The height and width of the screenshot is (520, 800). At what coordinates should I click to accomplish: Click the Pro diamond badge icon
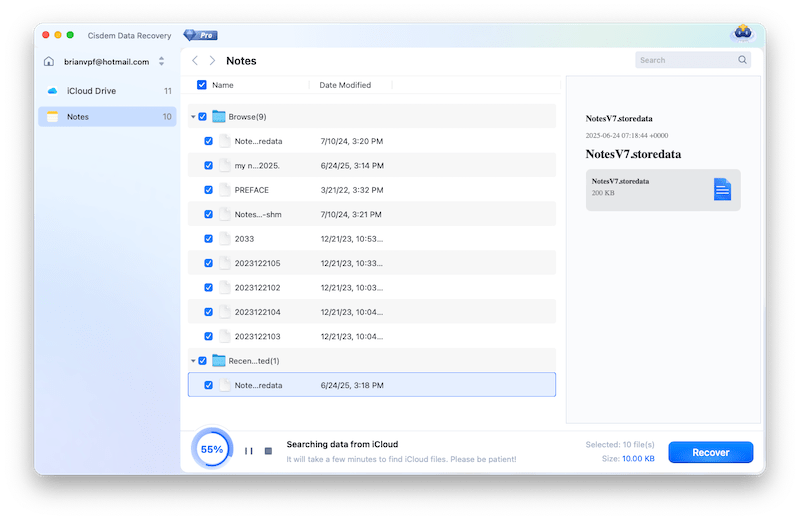coord(200,34)
